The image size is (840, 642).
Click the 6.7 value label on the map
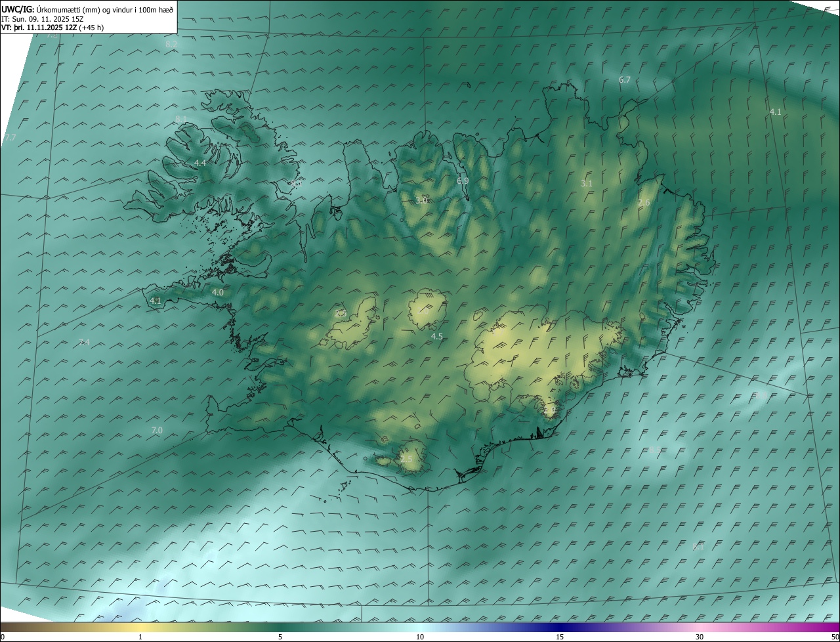click(x=625, y=79)
